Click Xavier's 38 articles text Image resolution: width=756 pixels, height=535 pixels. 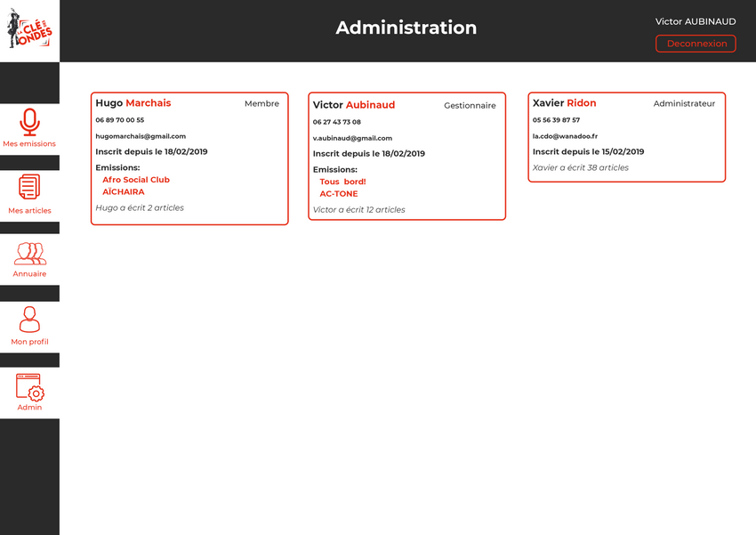tap(580, 167)
